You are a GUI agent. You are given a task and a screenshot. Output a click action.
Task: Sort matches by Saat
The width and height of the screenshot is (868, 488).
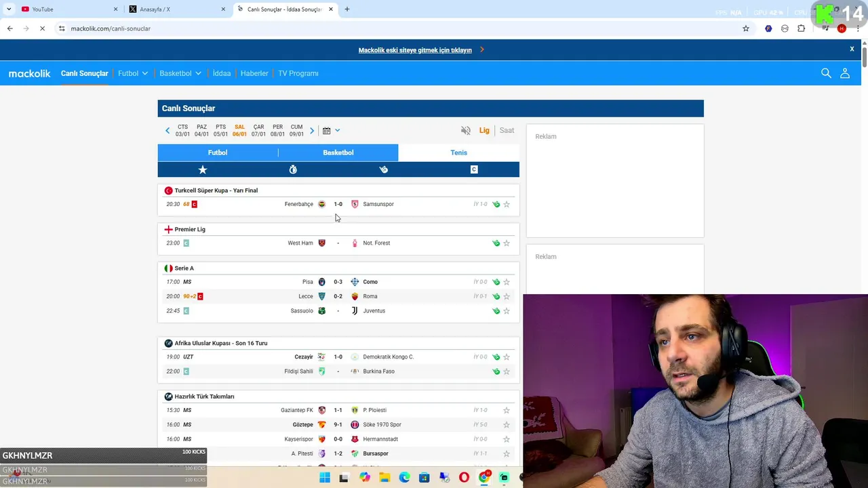coord(507,130)
